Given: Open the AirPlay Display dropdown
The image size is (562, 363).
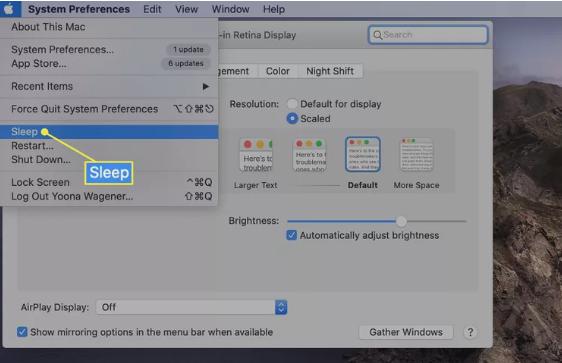Looking at the screenshot, I should (x=191, y=307).
